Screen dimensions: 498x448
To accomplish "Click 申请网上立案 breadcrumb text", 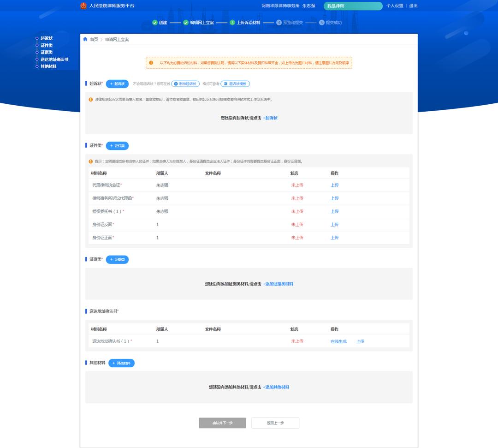I will pyautogui.click(x=117, y=39).
